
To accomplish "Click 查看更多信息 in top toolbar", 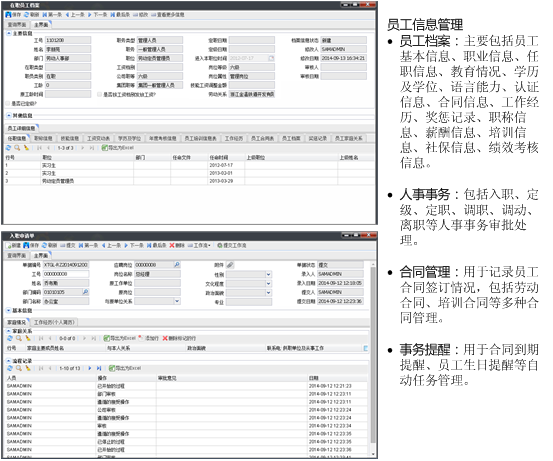I will coord(168,15).
